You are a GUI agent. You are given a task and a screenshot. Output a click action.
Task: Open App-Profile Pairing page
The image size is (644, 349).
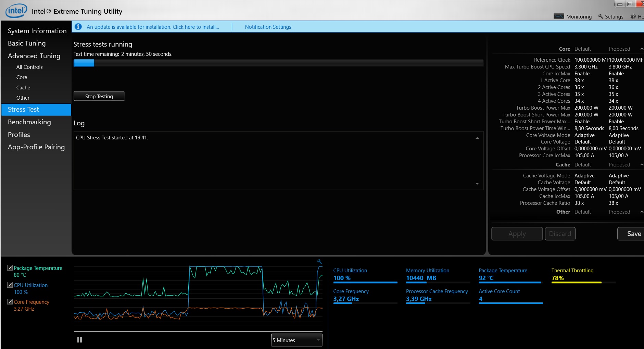pos(36,147)
